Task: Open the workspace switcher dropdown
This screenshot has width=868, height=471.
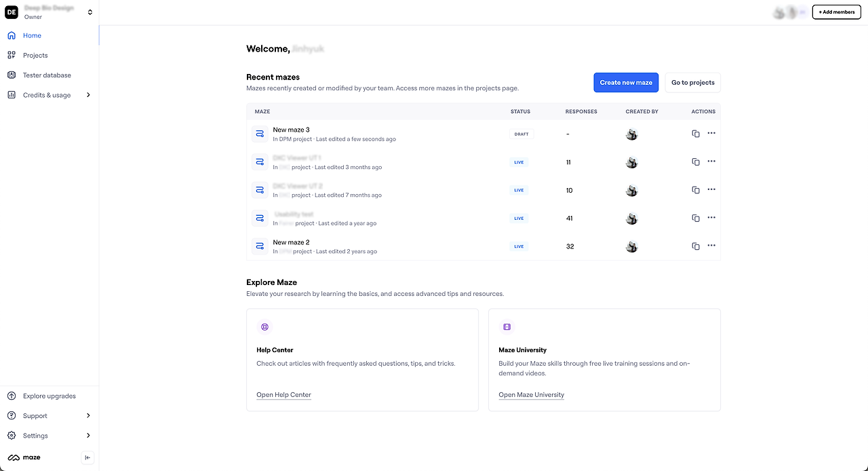Action: 90,12
